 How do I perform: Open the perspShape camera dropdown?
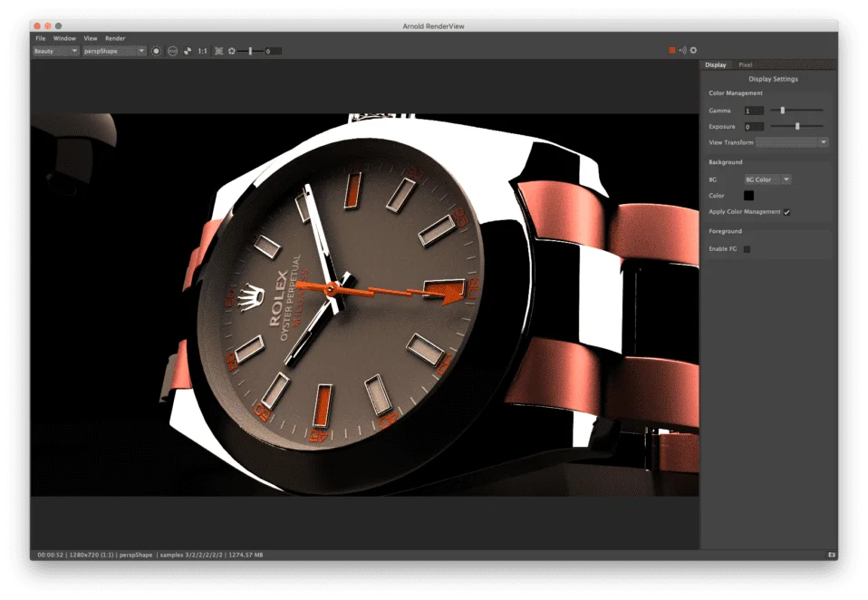tap(114, 51)
